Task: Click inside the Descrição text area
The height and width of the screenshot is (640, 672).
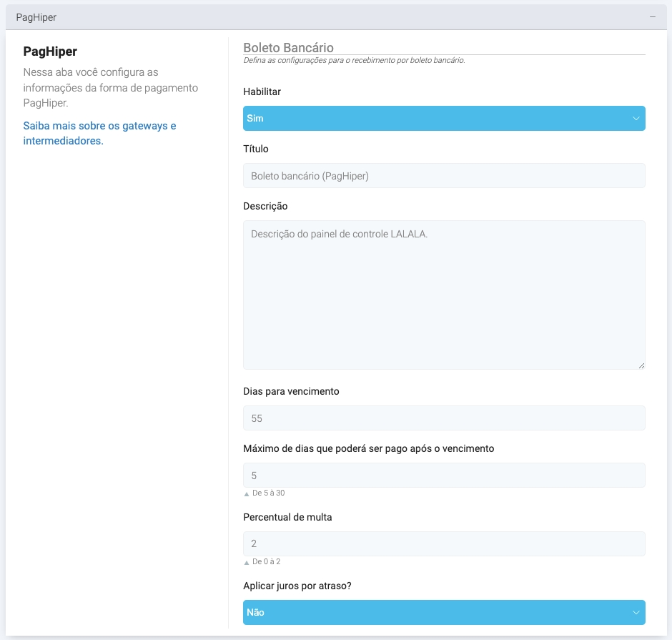Action: [444, 295]
